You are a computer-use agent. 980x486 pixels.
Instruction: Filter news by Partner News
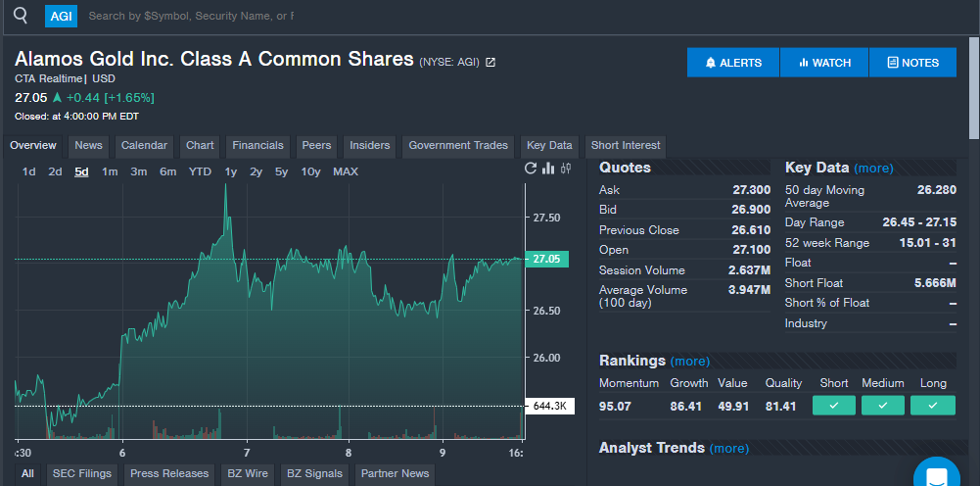coord(395,474)
